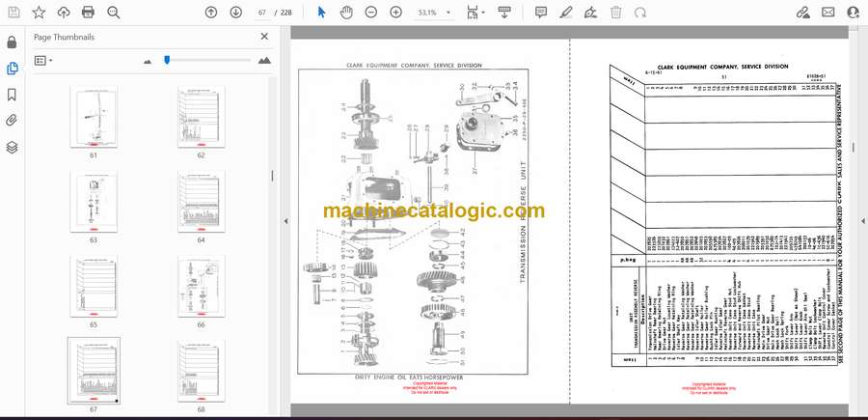Select page 63 thumbnail
Screen dimensions: 868x420
pos(93,202)
